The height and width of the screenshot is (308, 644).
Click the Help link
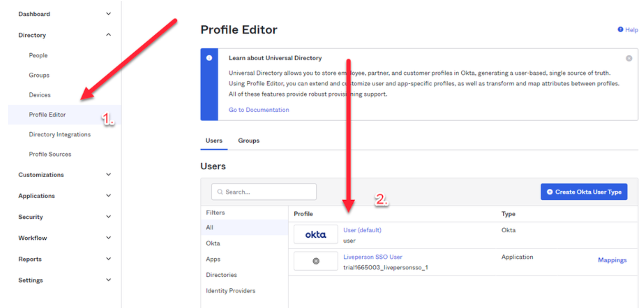pyautogui.click(x=631, y=30)
